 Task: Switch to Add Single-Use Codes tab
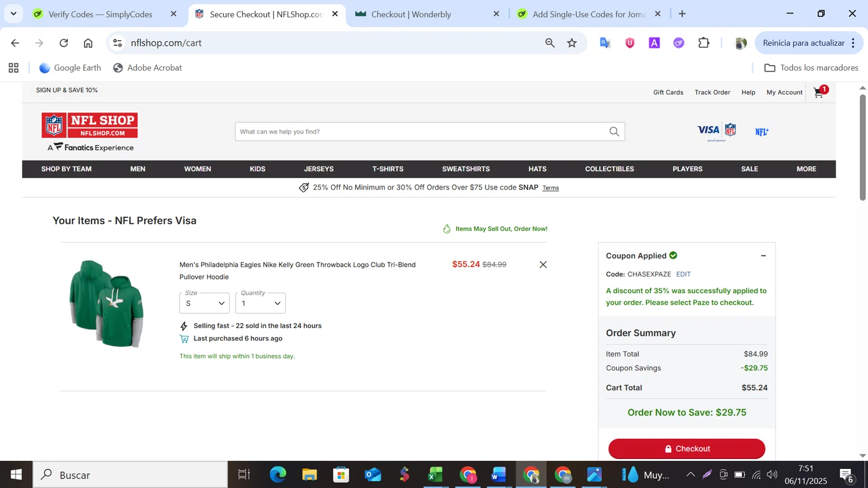(589, 14)
